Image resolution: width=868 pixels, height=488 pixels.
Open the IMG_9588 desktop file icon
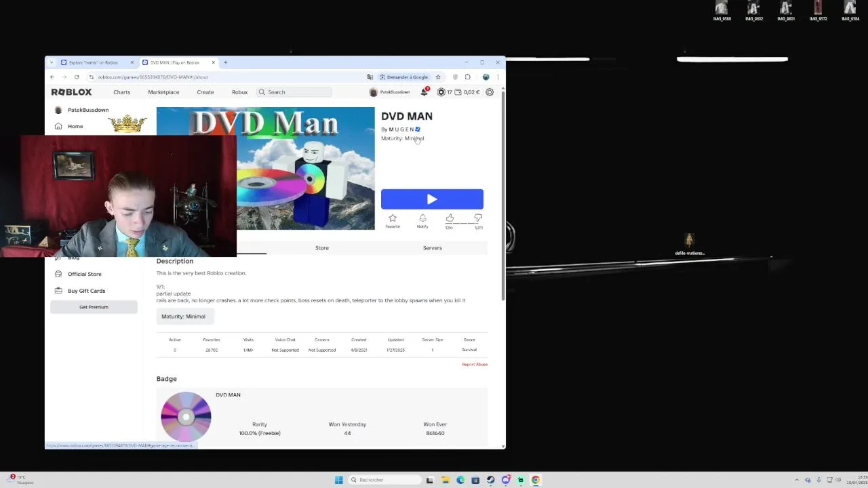pyautogui.click(x=722, y=11)
